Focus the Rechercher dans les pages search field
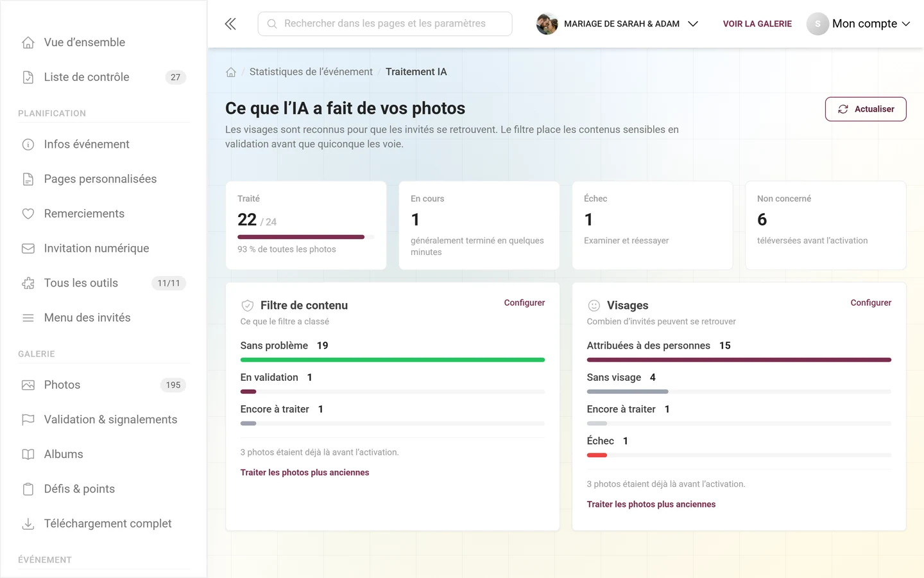The height and width of the screenshot is (578, 924). (385, 24)
